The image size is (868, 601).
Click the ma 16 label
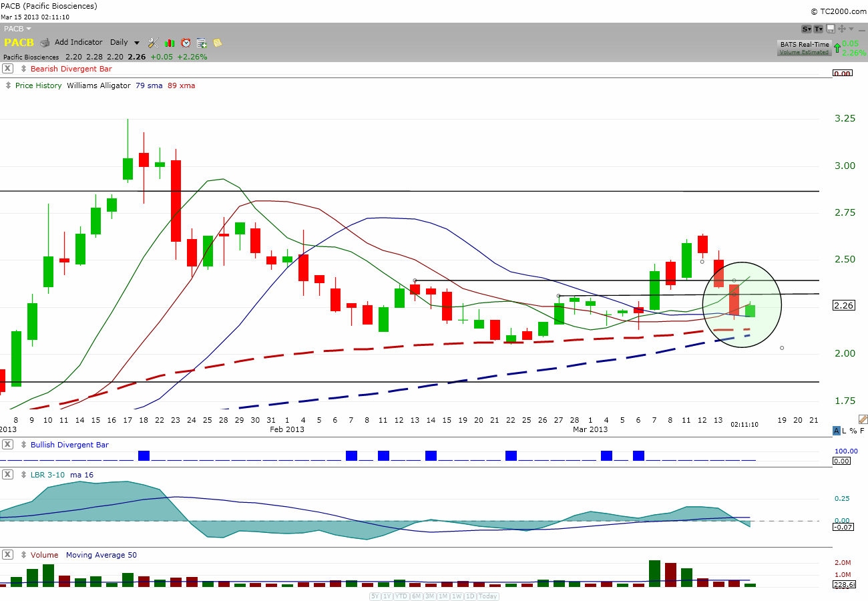click(x=82, y=475)
